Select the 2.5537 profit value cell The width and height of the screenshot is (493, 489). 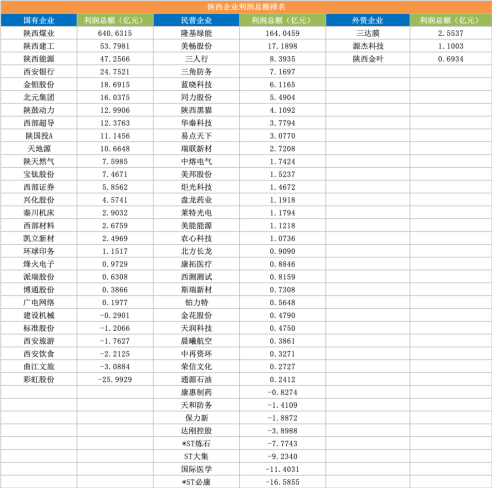tap(451, 33)
